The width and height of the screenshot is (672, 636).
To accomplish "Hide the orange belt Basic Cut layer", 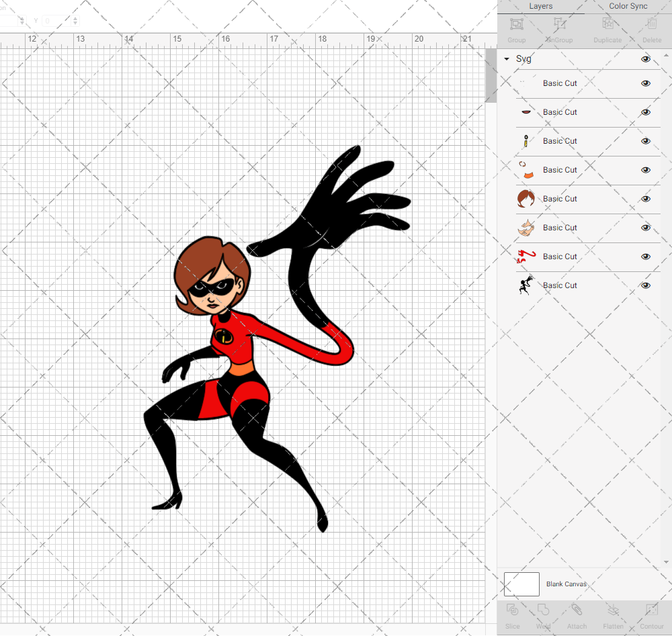I will [645, 170].
